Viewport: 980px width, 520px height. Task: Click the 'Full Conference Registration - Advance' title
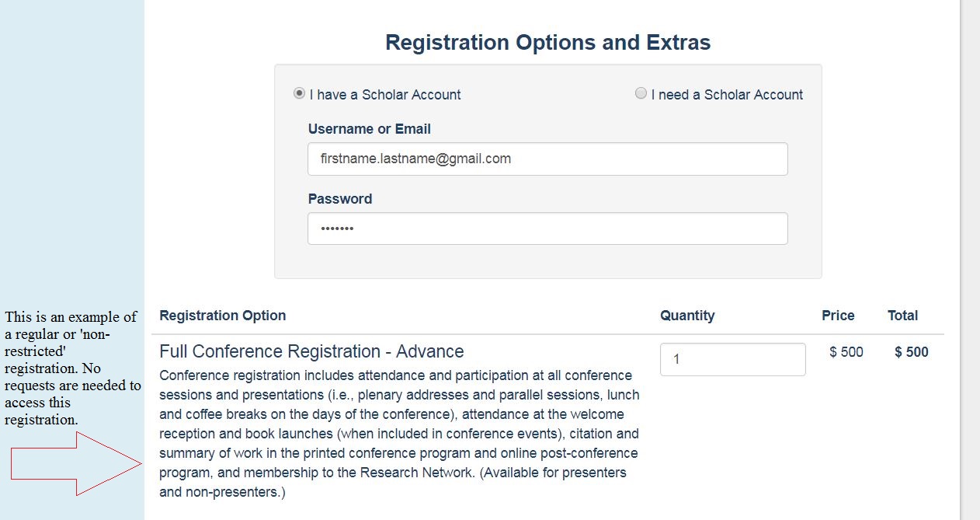tap(311, 351)
